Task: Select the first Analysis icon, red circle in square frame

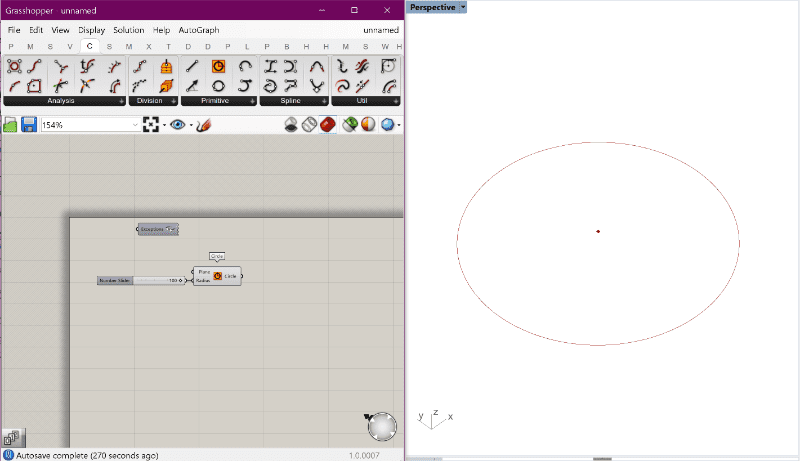Action: coord(14,66)
